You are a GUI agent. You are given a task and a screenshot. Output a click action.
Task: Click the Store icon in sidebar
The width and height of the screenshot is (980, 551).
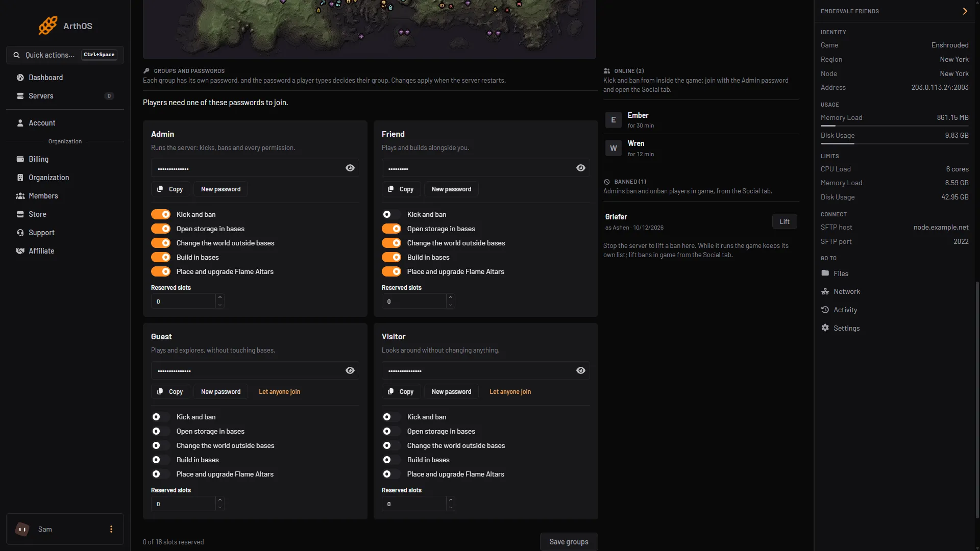pos(20,214)
